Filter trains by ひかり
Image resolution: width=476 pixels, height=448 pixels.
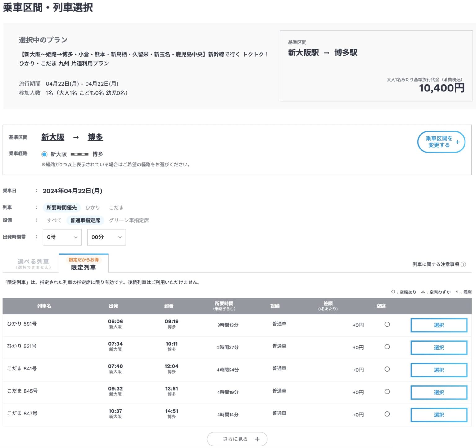93,207
